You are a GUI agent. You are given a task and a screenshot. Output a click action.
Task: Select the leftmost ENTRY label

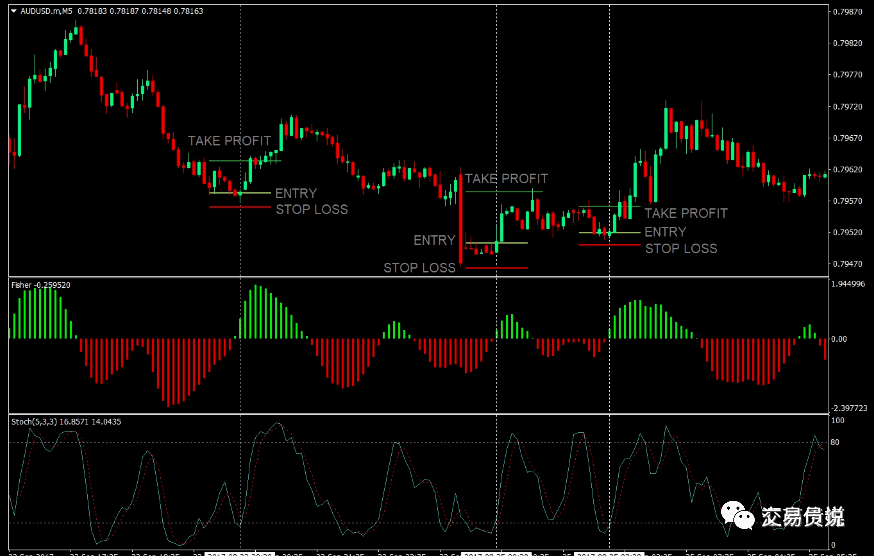[x=295, y=193]
